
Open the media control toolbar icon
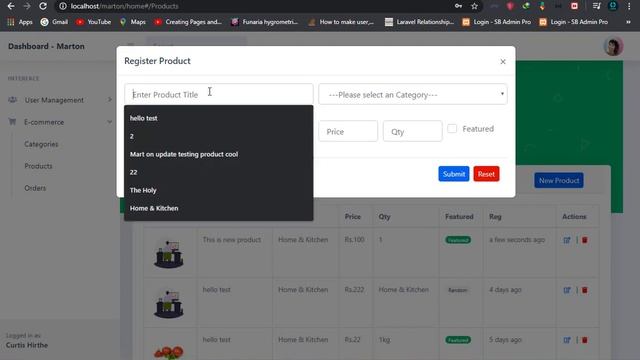[597, 6]
